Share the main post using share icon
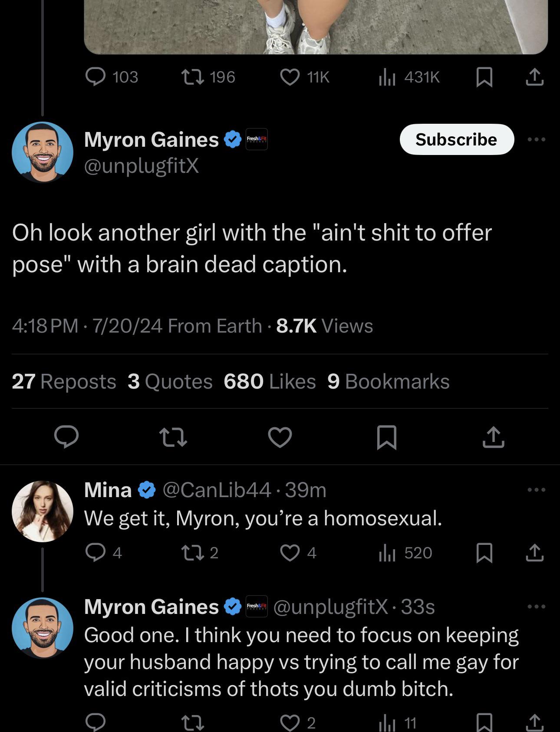560x732 pixels. (x=494, y=437)
